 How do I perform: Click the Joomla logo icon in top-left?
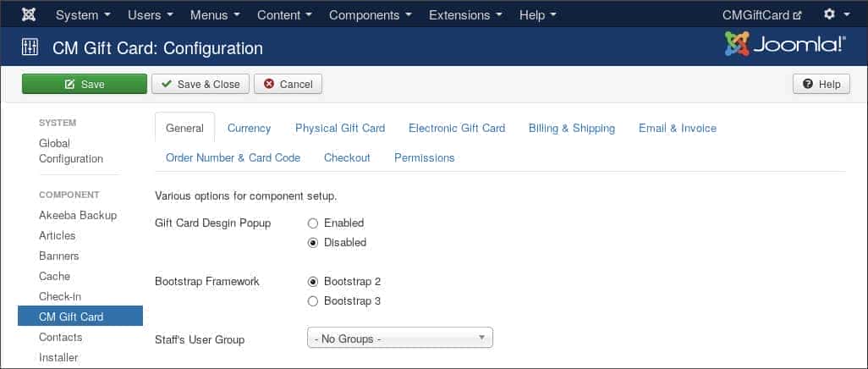coord(29,15)
